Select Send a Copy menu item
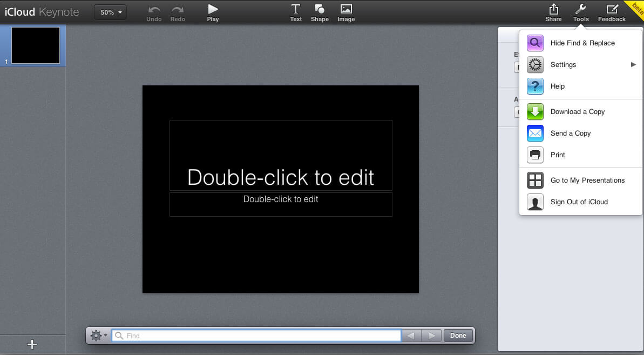This screenshot has height=355, width=644. (x=570, y=133)
